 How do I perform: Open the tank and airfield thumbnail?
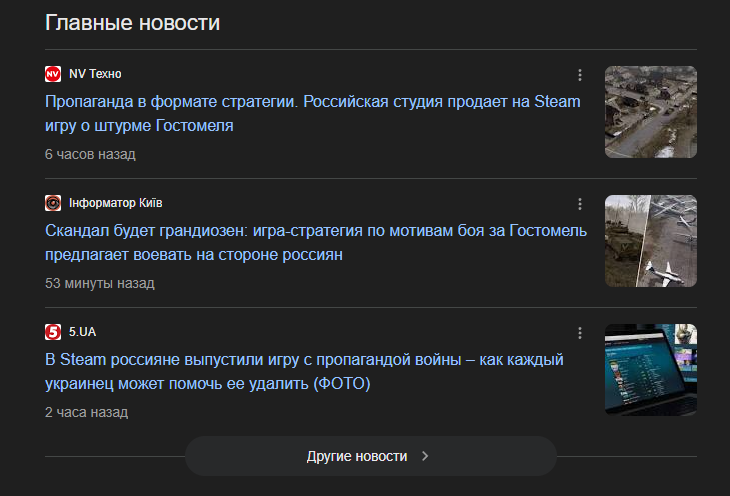coord(650,241)
